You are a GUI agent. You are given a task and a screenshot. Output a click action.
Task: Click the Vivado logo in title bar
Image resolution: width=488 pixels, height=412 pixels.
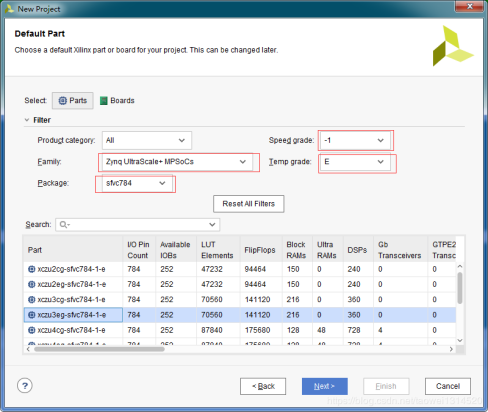pos(9,9)
